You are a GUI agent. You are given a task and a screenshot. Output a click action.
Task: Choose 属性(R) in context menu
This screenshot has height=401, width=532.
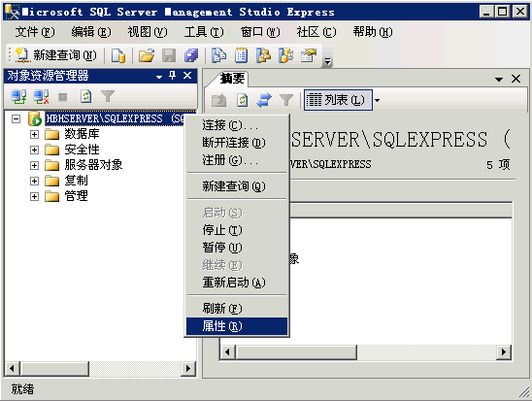click(x=237, y=326)
